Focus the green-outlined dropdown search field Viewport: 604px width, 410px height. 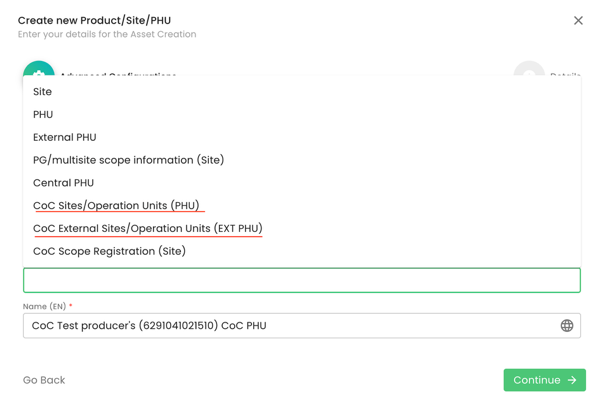[302, 280]
